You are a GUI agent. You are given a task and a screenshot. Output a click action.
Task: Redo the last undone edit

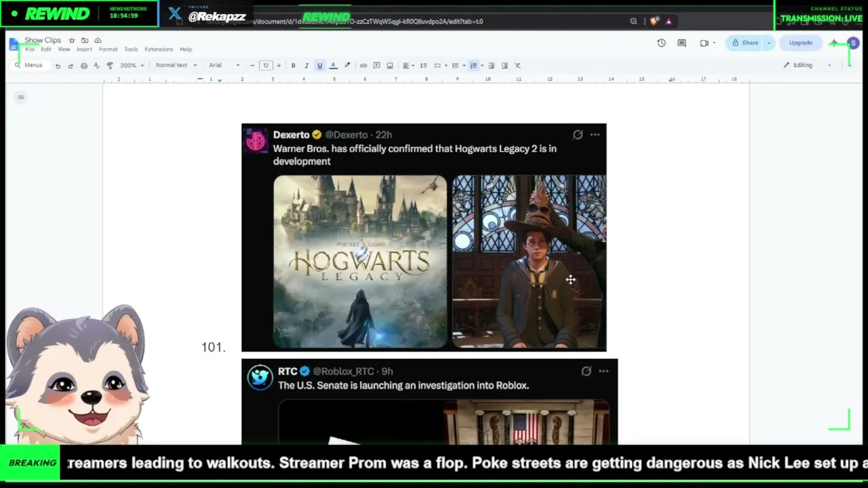(71, 66)
